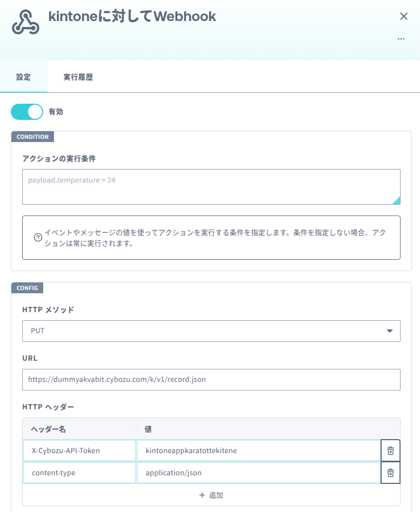Close the kintone Webhook panel

(404, 16)
